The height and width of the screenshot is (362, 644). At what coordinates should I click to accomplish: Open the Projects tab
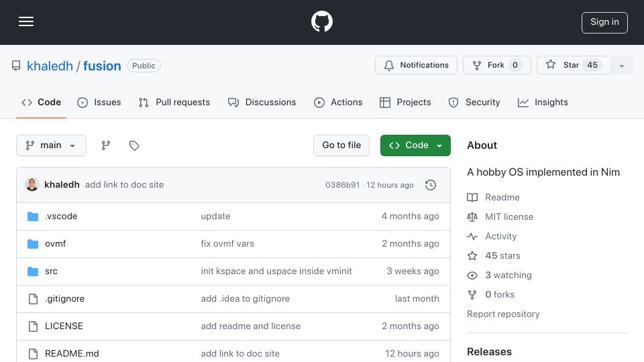tap(405, 102)
